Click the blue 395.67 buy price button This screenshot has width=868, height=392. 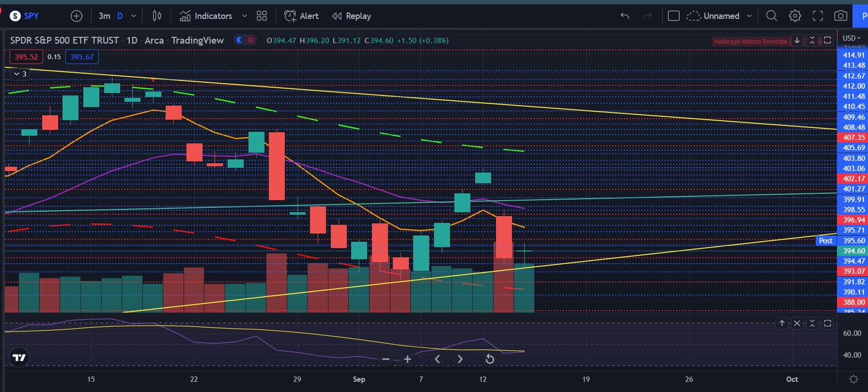(82, 57)
